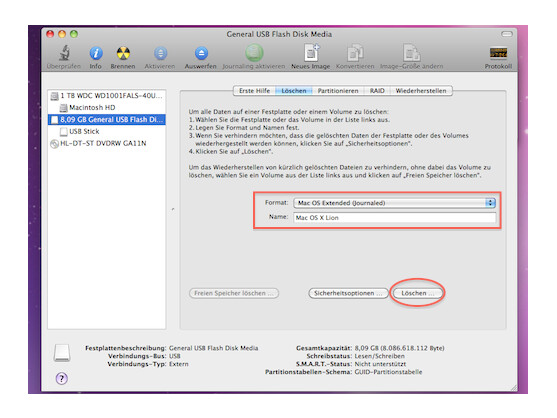
Task: Click the window resize grip corner
Action: point(514,388)
